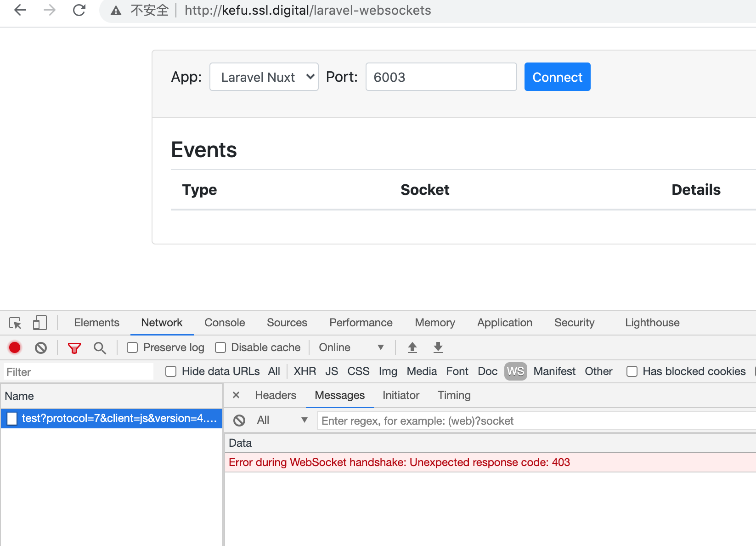Check Hide data URLs
756x546 pixels.
171,371
